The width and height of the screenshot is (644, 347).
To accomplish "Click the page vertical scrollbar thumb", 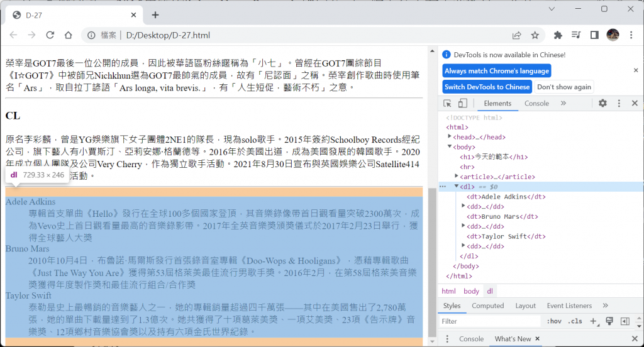I will pos(432,262).
